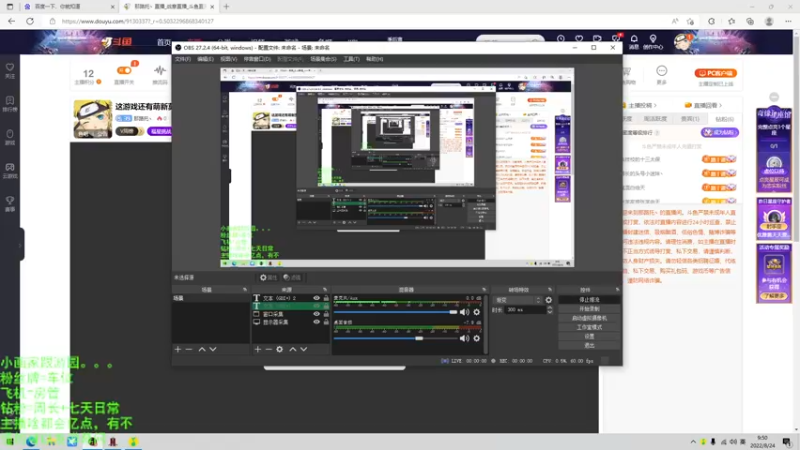Toggle visibility of 窗口采集 source
Viewport: 800px width, 450px height.
pyautogui.click(x=316, y=314)
